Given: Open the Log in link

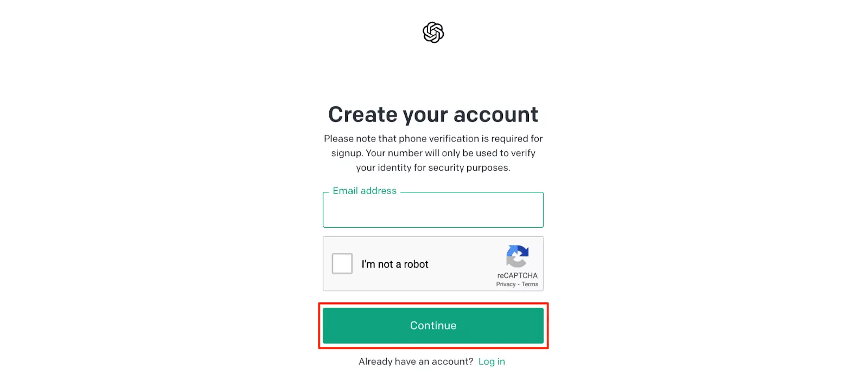Looking at the screenshot, I should (x=492, y=362).
